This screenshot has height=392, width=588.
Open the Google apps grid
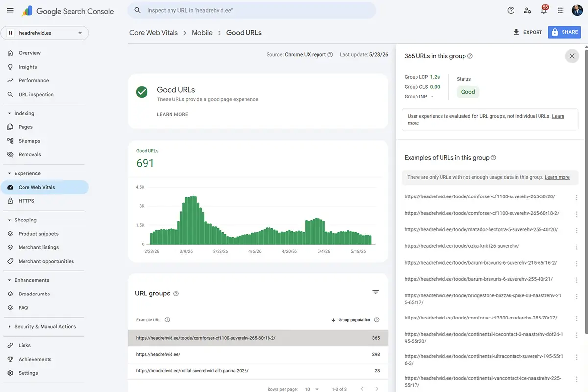(561, 10)
